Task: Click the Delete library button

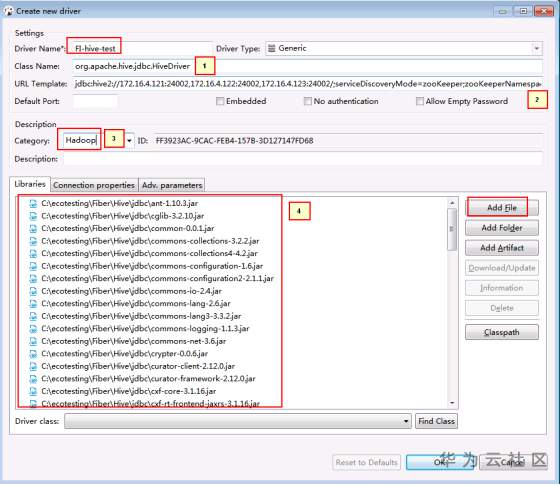Action: coord(502,308)
